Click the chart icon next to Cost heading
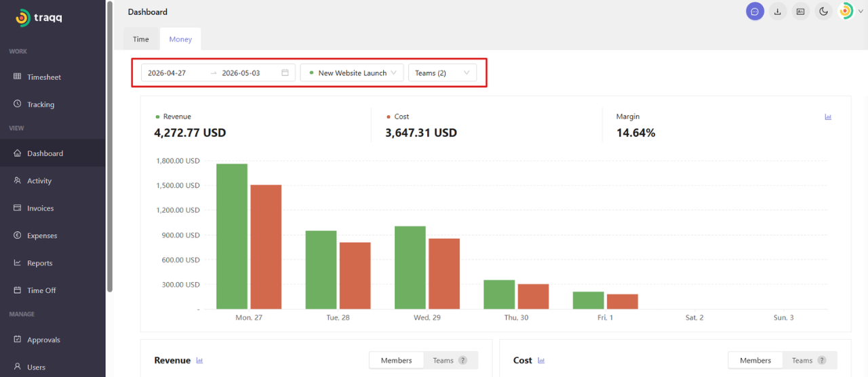Viewport: 868px width, 377px height. click(x=540, y=360)
